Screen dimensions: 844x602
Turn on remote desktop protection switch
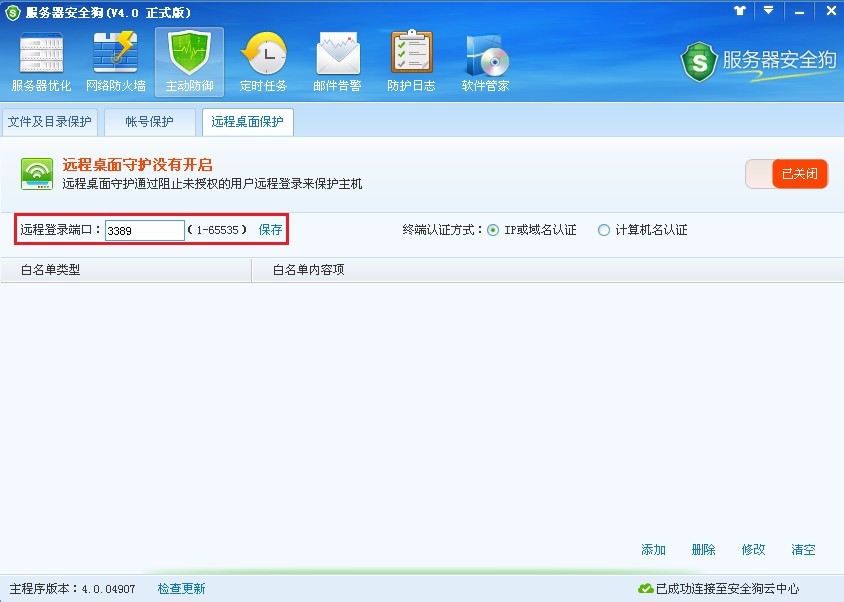pyautogui.click(x=786, y=172)
